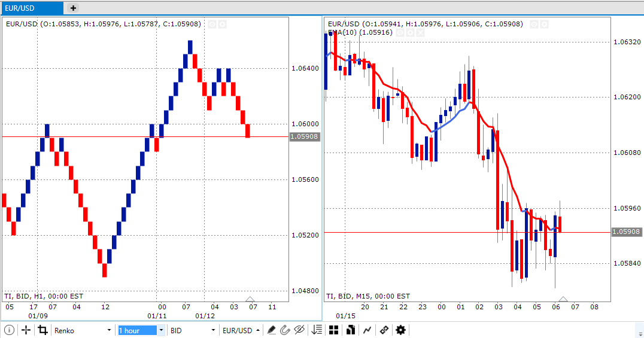
Task: Select the crop/zoom region tool
Action: point(42,330)
